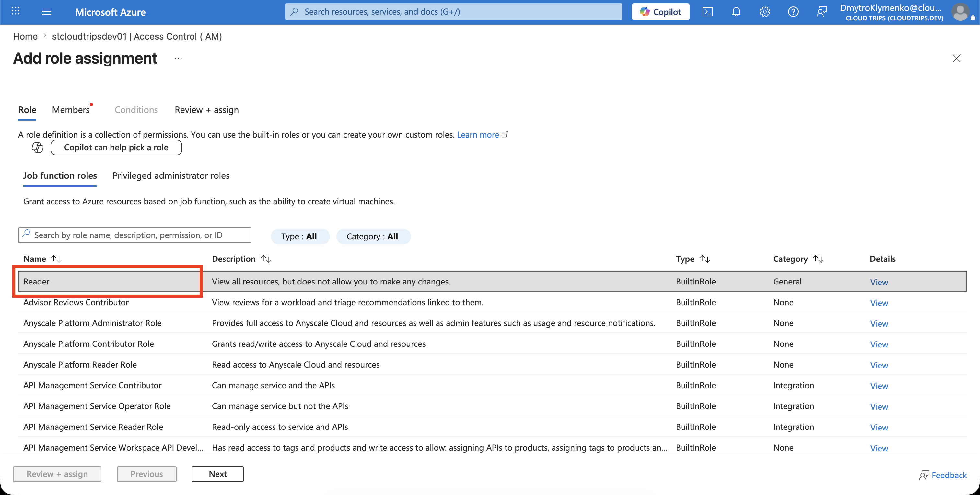980x495 pixels.
Task: Open the account avatar menu
Action: pyautogui.click(x=961, y=12)
